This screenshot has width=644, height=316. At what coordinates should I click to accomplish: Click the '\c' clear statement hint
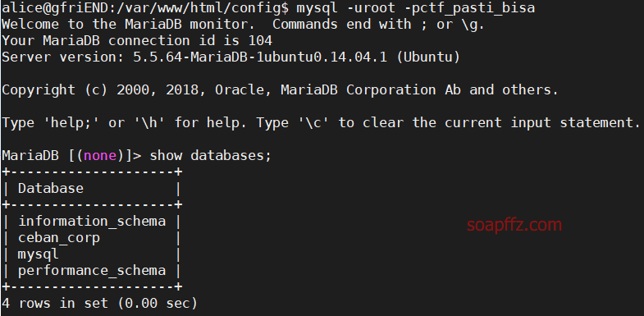(x=313, y=123)
